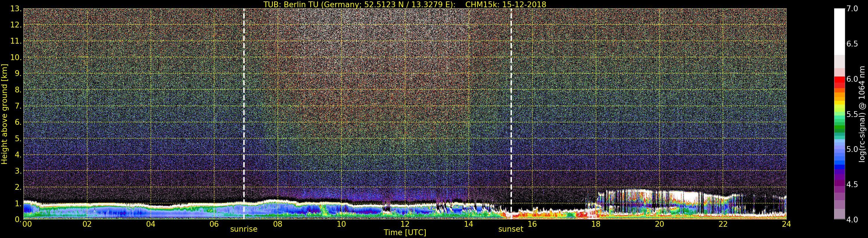The height and width of the screenshot is (238, 868).
Task: Click the height tick '13.'
Action: 16,9
